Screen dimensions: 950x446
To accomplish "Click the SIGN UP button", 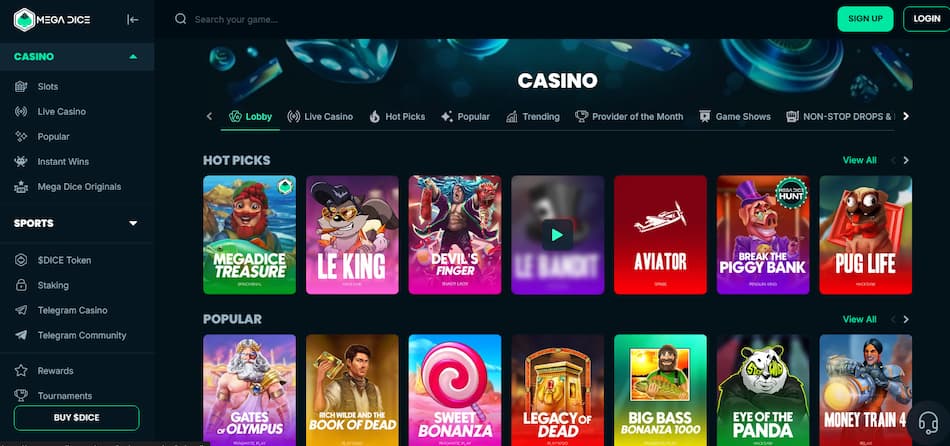I will (865, 19).
